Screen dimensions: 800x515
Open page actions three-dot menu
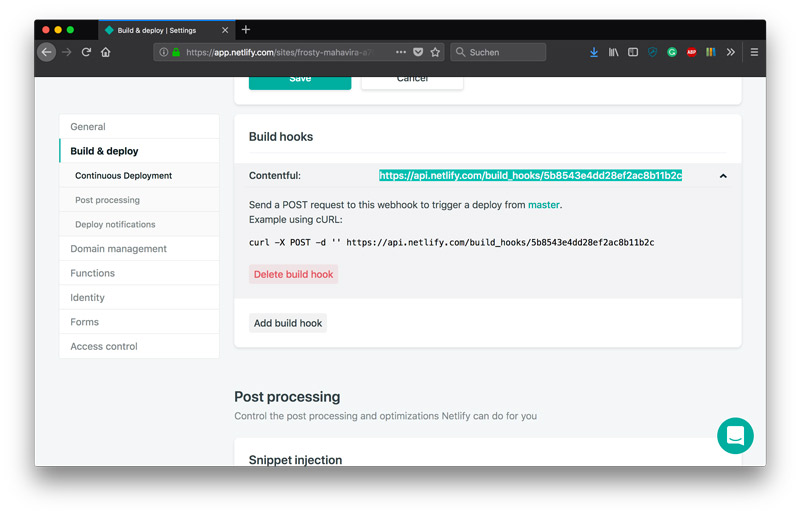tap(401, 52)
